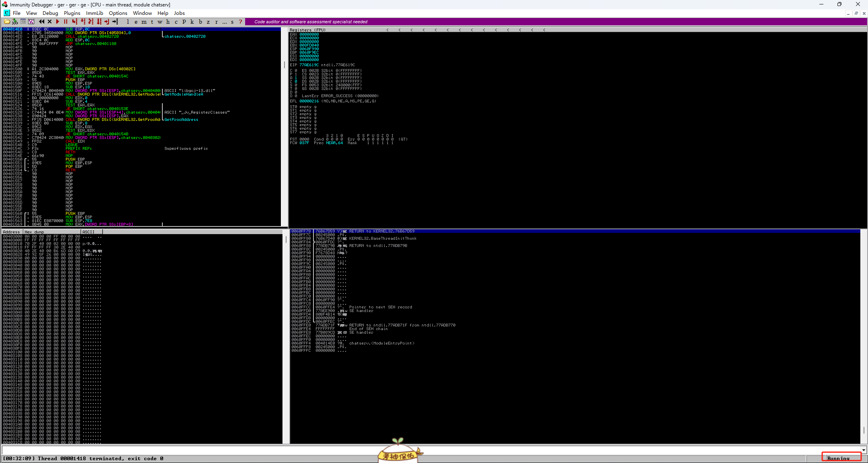Open the Jobs menu

pos(179,13)
